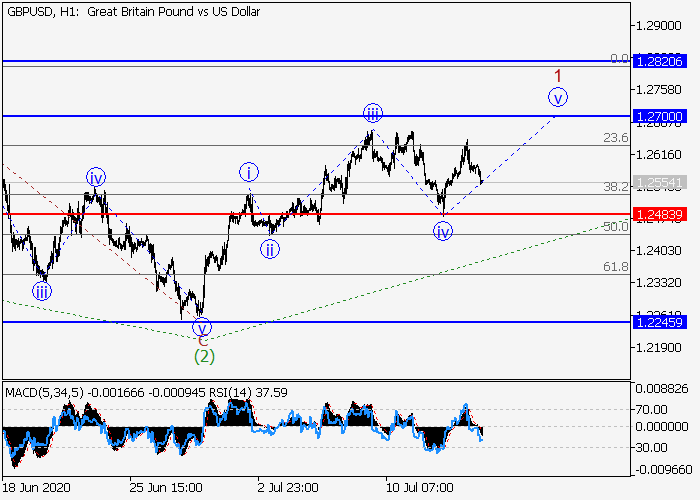Select the circled wave ii label
This screenshot has height=500, width=700.
[x=270, y=249]
